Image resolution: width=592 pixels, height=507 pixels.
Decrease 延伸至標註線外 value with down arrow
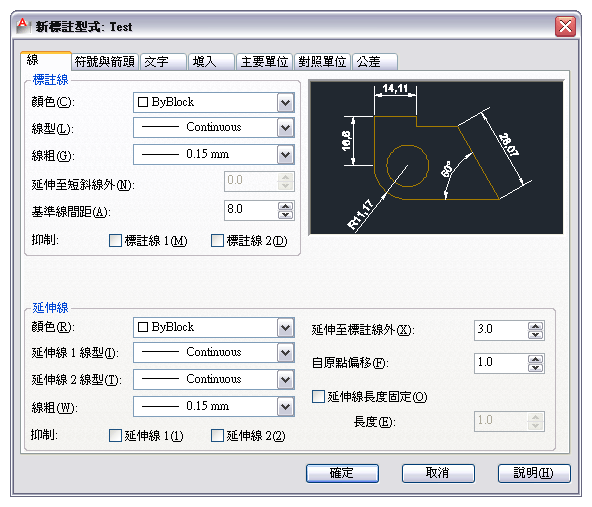(x=535, y=335)
